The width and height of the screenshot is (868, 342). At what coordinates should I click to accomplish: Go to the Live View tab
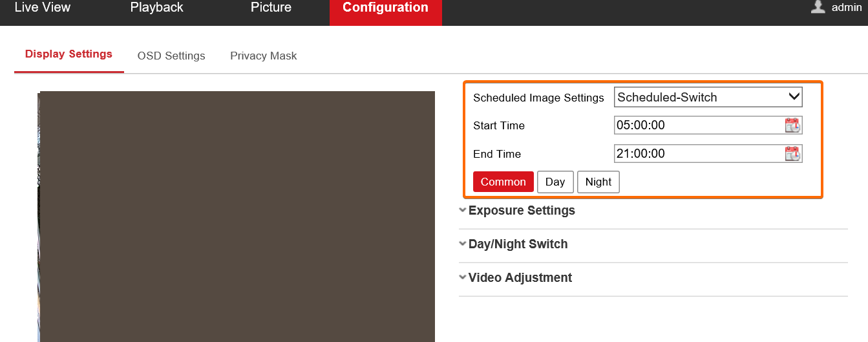43,8
